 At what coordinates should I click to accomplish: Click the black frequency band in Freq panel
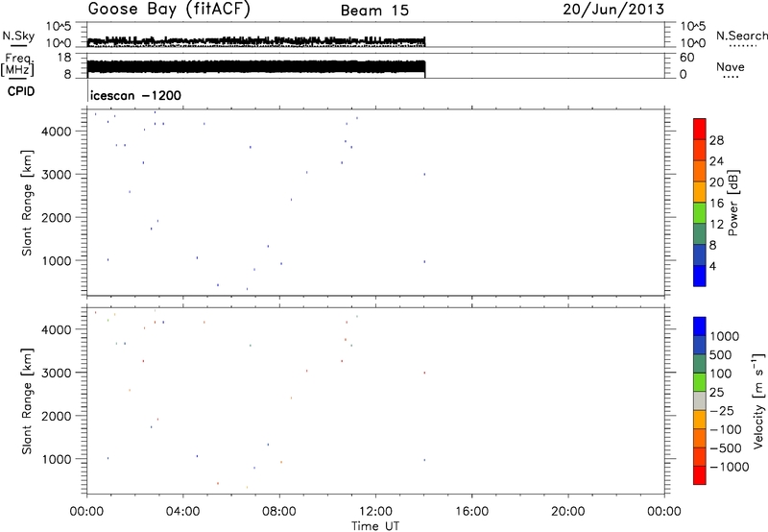coord(256,67)
